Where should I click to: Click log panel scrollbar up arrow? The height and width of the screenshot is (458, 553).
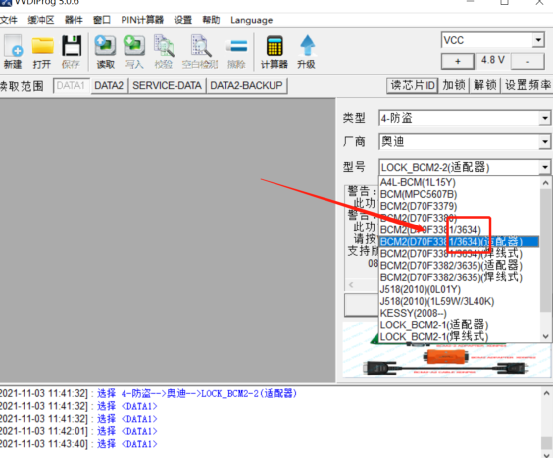click(x=546, y=393)
